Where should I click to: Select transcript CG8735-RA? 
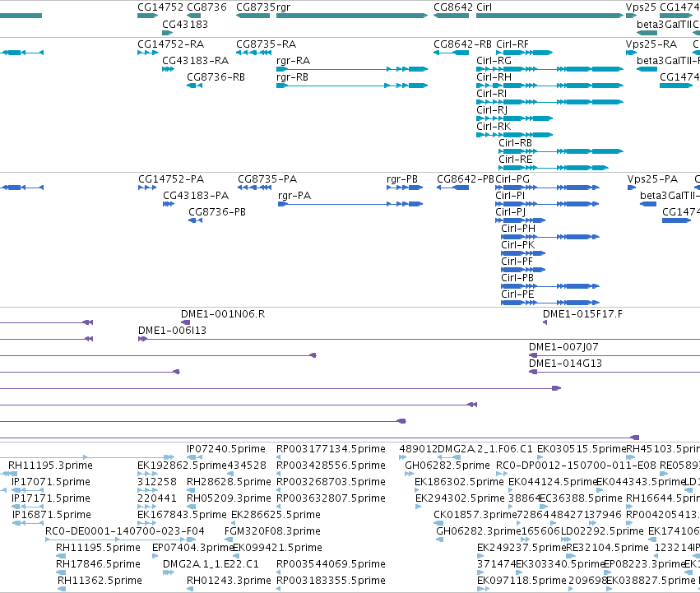(253, 53)
